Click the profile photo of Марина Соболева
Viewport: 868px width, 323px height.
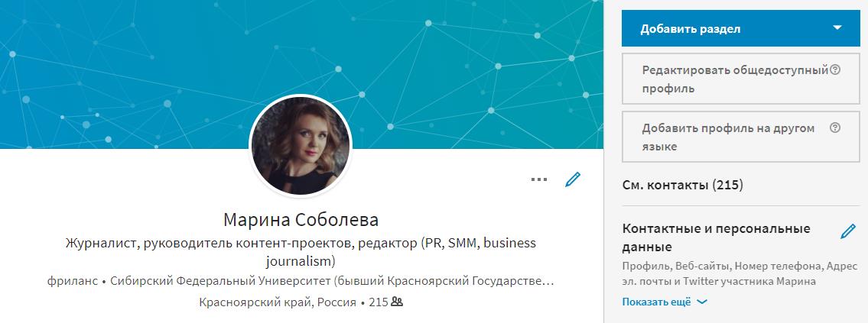(x=301, y=145)
